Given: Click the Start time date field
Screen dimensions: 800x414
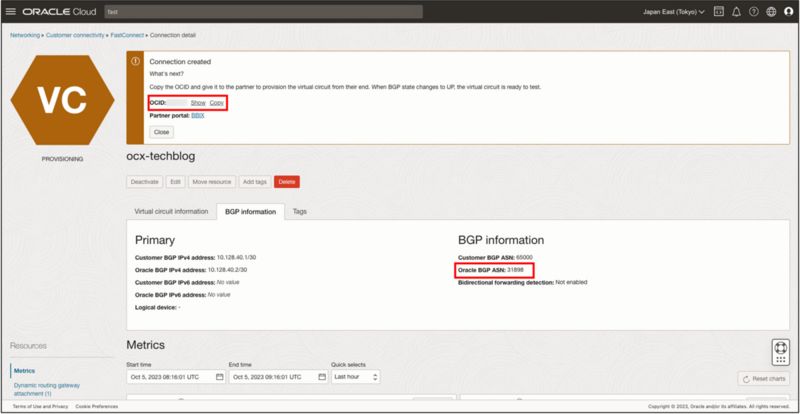Looking at the screenshot, I should [x=176, y=377].
